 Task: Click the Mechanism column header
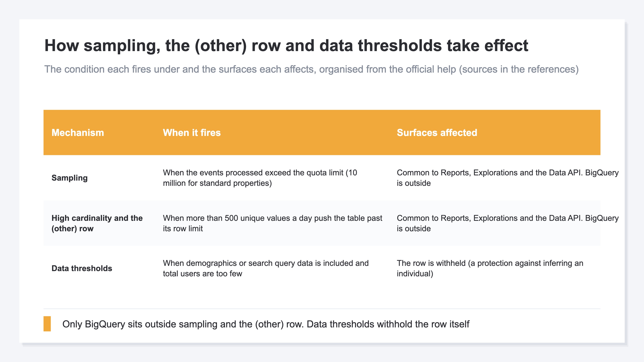pos(78,133)
